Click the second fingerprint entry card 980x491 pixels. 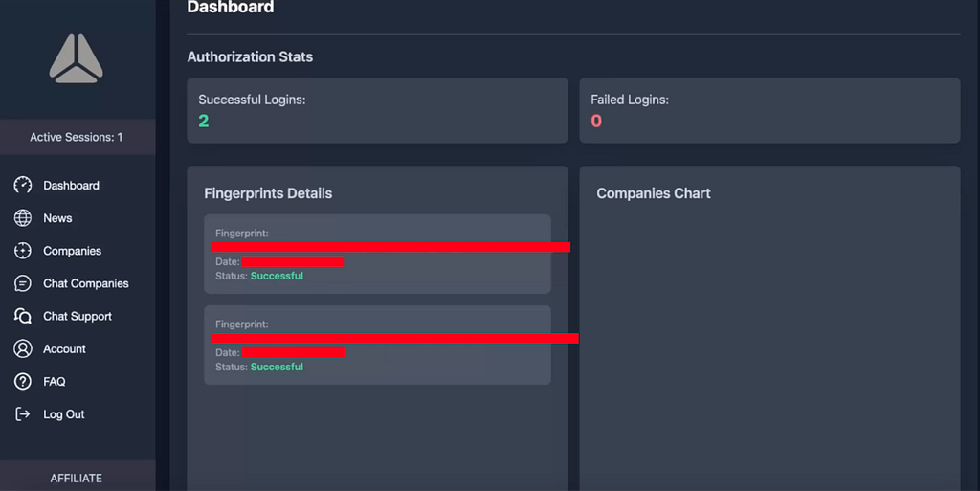coord(377,345)
